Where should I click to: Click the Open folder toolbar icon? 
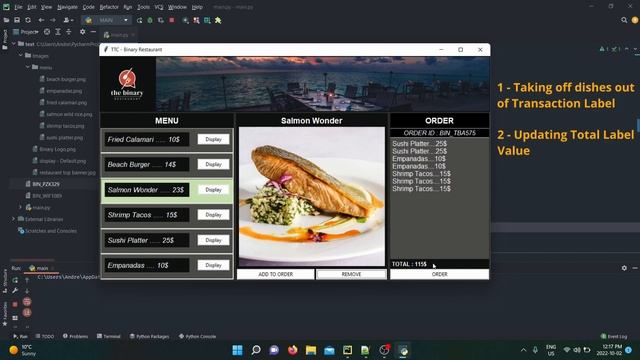[x=6, y=20]
